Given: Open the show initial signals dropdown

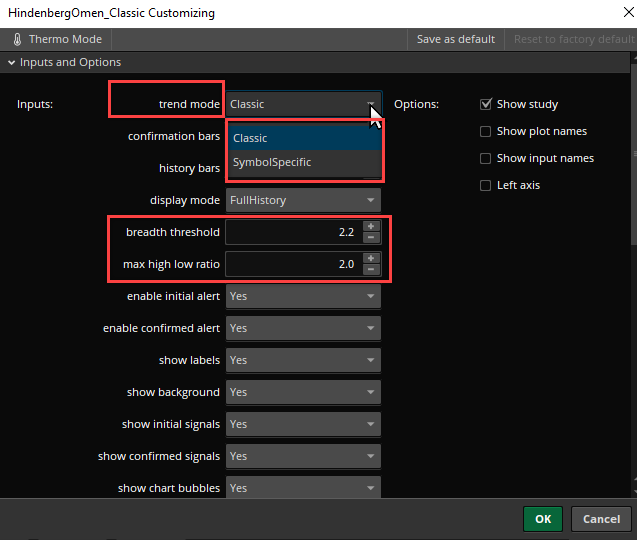Looking at the screenshot, I should pos(303,424).
